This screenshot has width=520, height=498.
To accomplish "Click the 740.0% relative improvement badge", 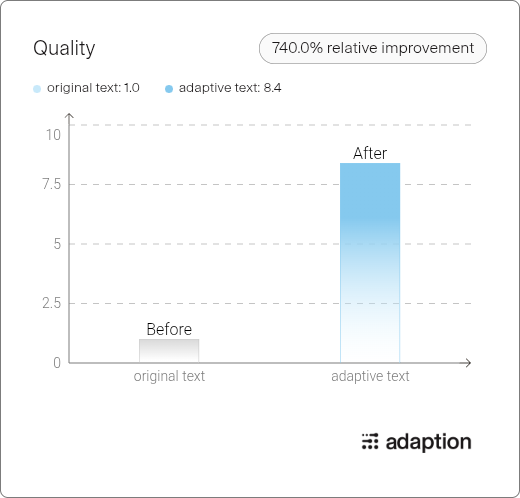I will pyautogui.click(x=373, y=48).
